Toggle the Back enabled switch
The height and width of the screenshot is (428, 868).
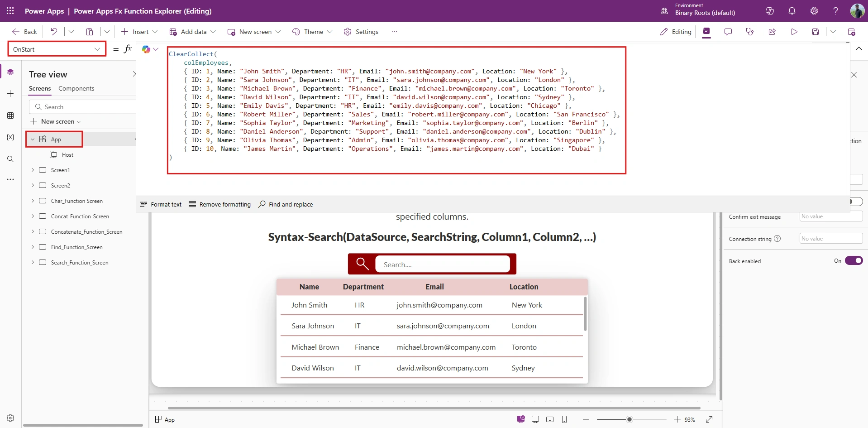(x=854, y=260)
